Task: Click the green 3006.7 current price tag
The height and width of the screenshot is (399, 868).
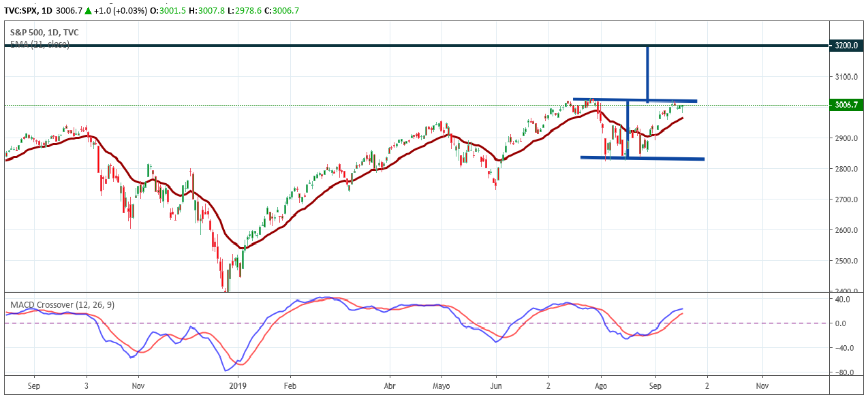Action: pos(845,105)
